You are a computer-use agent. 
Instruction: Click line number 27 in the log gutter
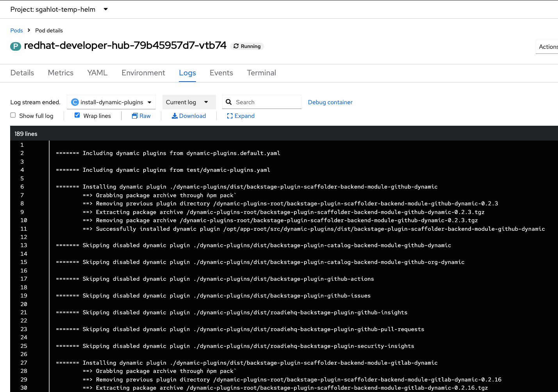pos(24,363)
